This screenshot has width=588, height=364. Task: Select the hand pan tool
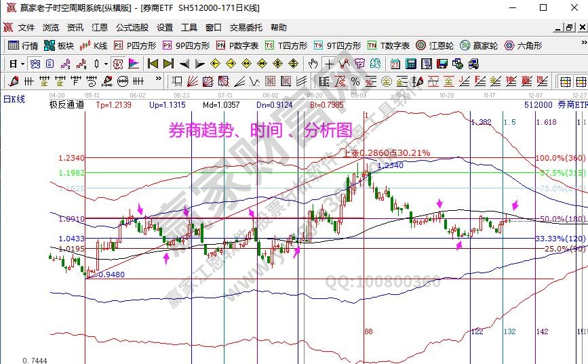click(x=312, y=64)
